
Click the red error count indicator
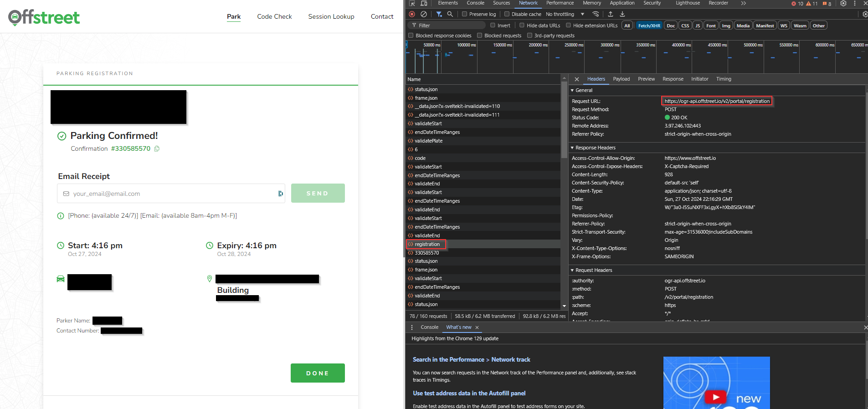pos(797,4)
